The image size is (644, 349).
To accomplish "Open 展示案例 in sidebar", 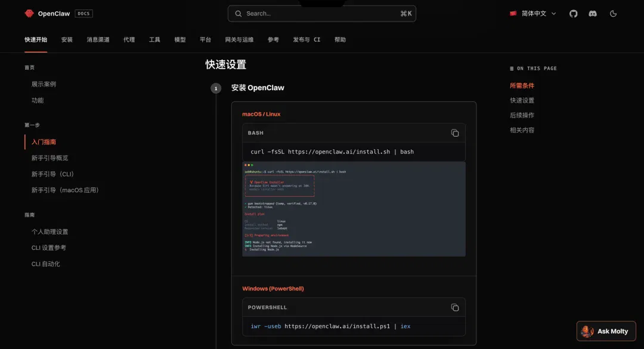I will (x=44, y=84).
